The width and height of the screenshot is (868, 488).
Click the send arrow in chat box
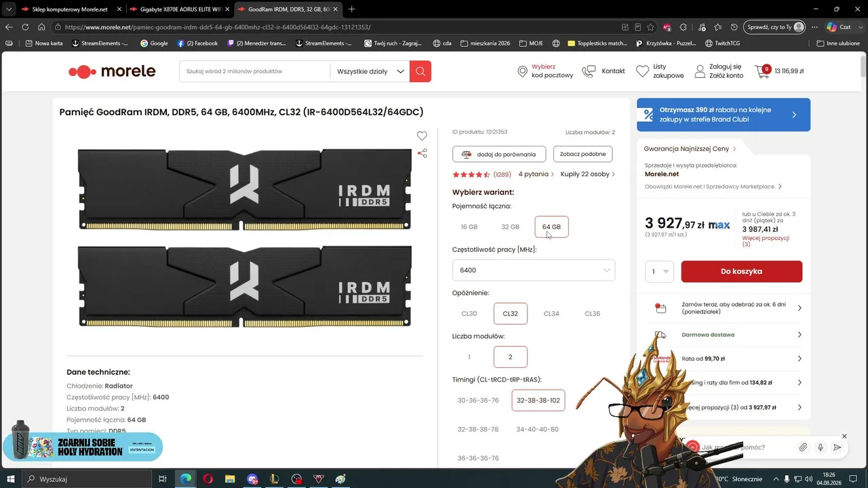coord(837,447)
